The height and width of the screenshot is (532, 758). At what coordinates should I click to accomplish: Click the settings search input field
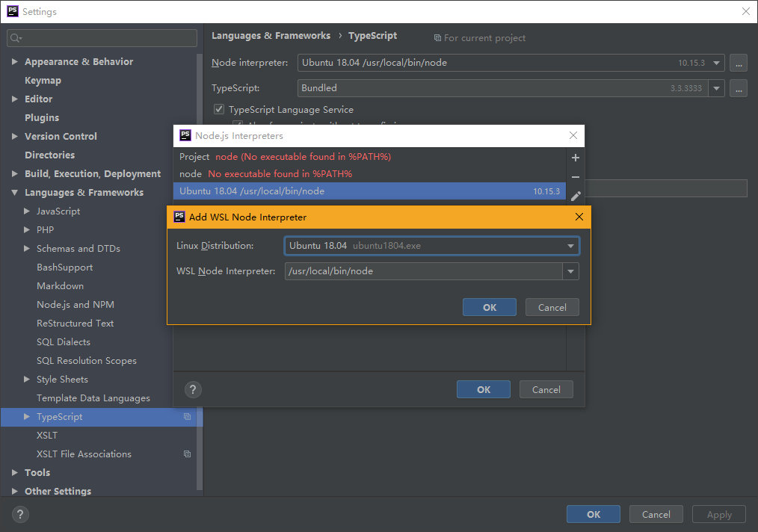pyautogui.click(x=102, y=38)
